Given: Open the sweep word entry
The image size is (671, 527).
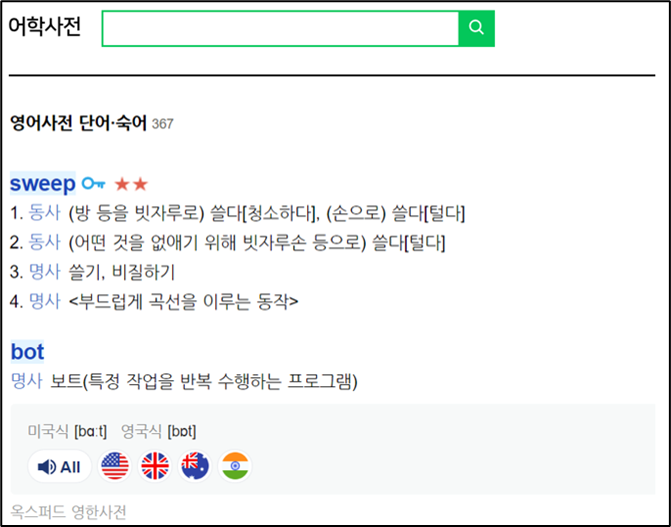Looking at the screenshot, I should pyautogui.click(x=42, y=183).
